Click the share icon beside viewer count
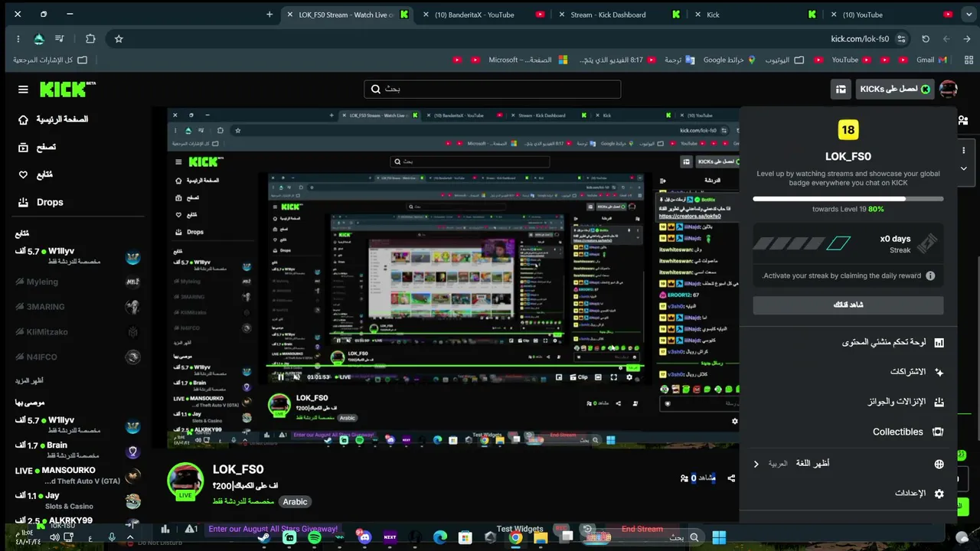Image resolution: width=980 pixels, height=551 pixels. point(731,478)
